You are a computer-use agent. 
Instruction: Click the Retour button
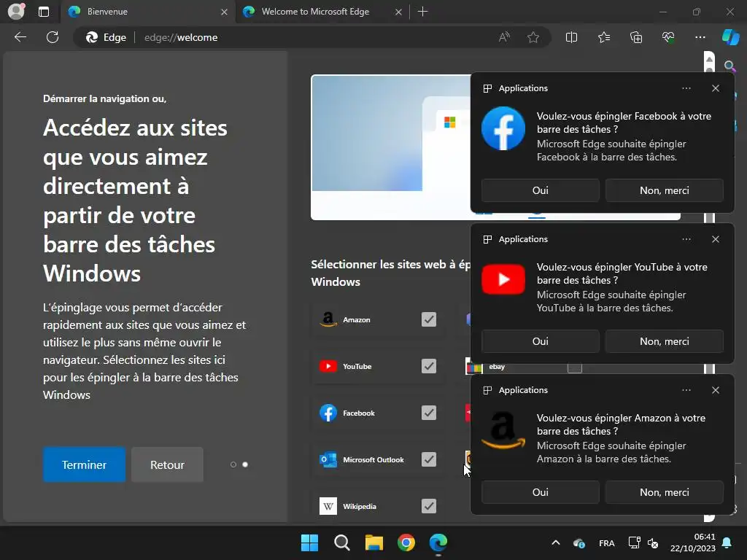point(167,464)
